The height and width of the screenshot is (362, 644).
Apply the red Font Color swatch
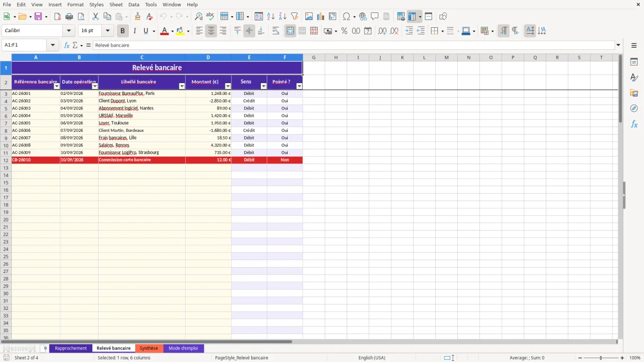tap(164, 31)
